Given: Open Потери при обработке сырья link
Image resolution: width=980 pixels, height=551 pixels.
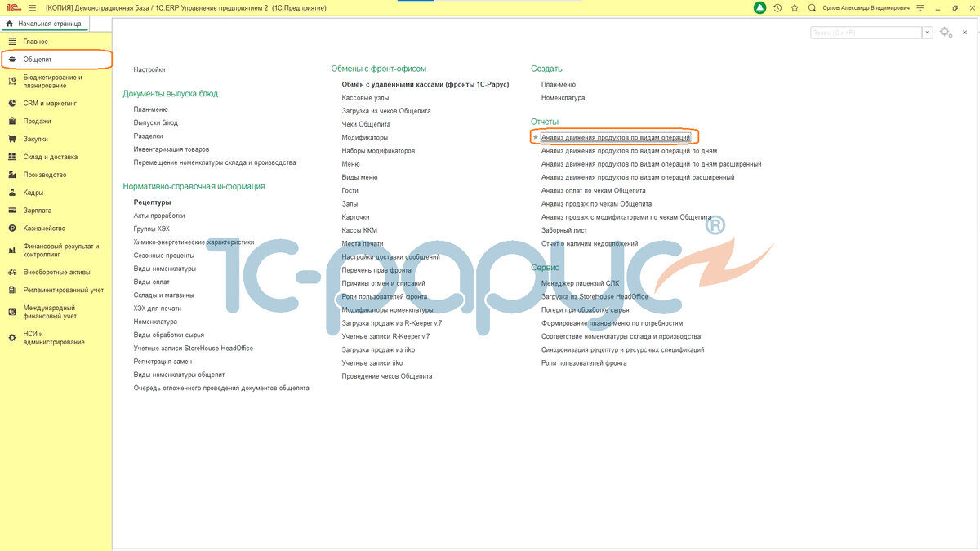Looking at the screenshot, I should 586,310.
